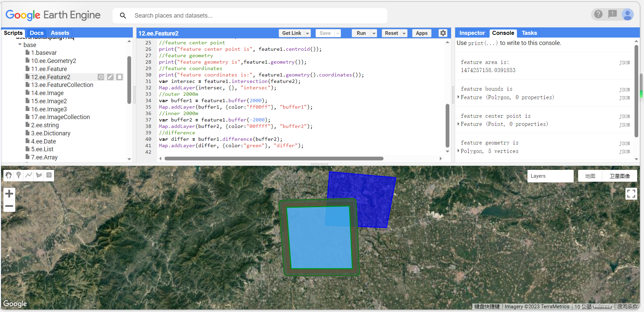The height and width of the screenshot is (312, 644).
Task: Run the script
Action: [361, 33]
